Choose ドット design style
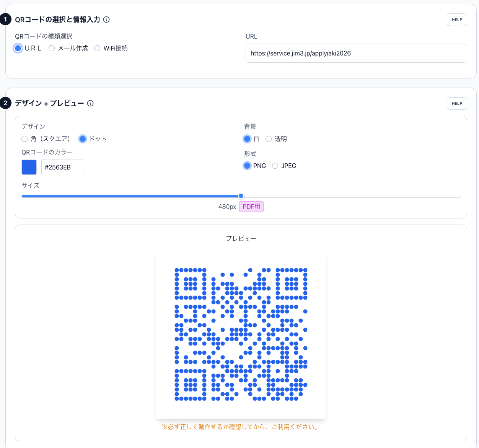The image size is (479, 448). click(x=83, y=139)
